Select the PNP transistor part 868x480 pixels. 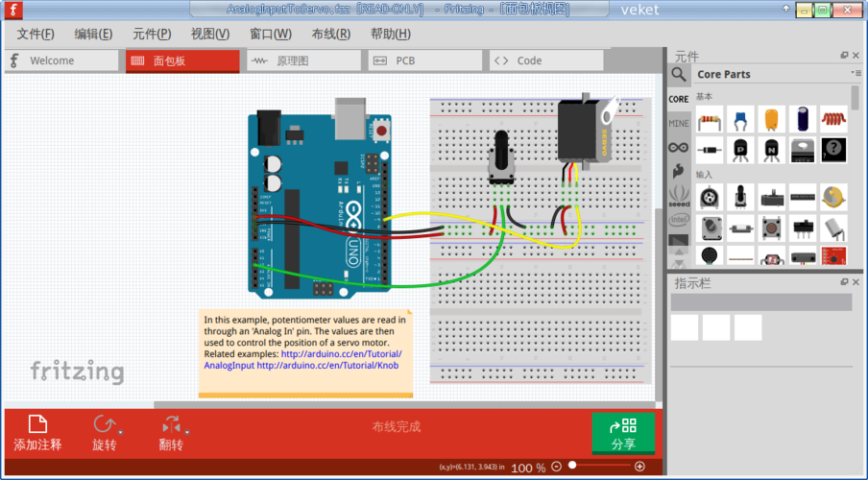tap(740, 150)
